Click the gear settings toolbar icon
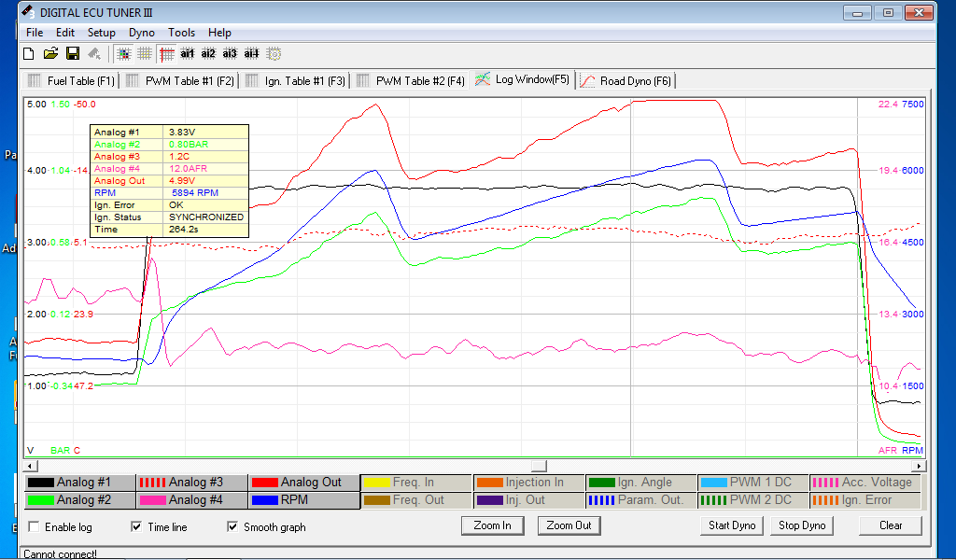Viewport: 956px width, 560px height. click(274, 54)
